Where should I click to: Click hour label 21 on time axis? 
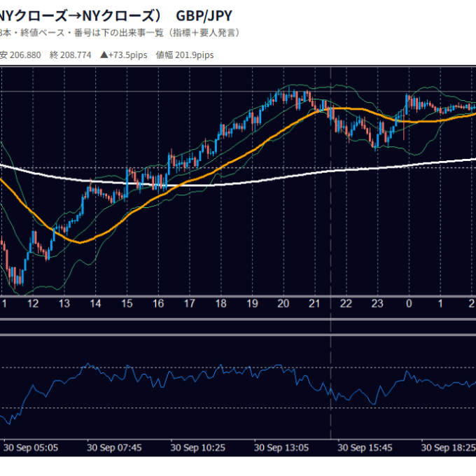(314, 304)
